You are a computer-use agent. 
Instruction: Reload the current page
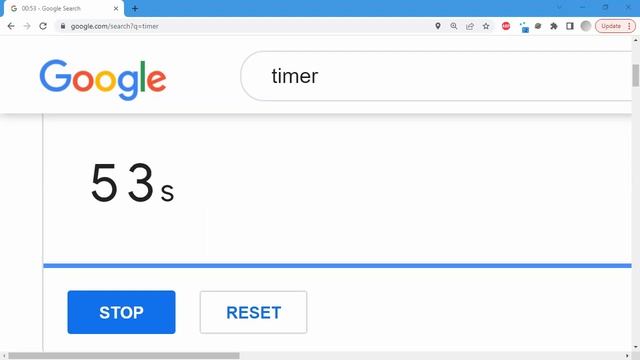click(43, 26)
